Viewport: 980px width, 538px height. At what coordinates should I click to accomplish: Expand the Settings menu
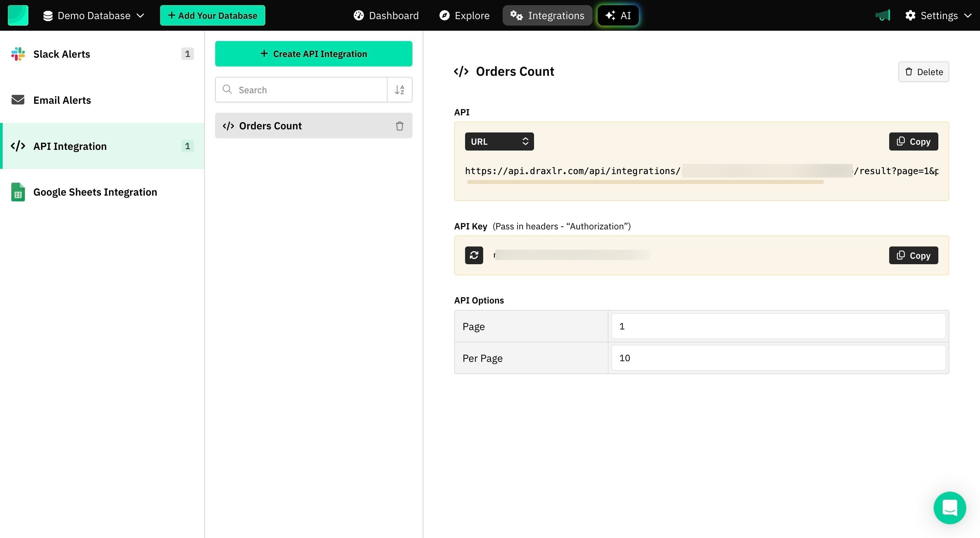click(x=938, y=16)
